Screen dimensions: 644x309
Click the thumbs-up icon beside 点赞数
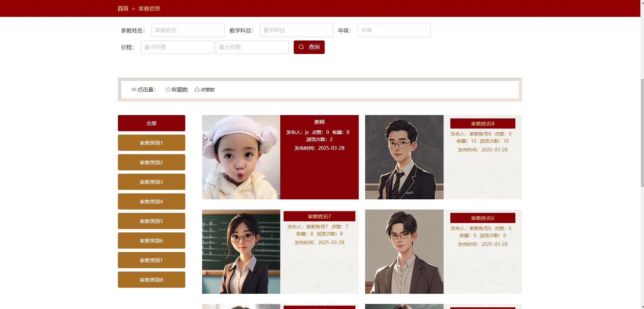[197, 89]
